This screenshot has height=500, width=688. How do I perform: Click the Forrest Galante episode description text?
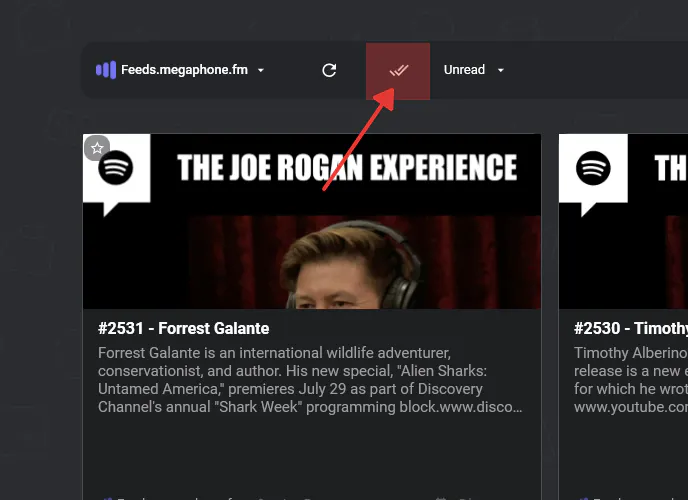(x=310, y=380)
